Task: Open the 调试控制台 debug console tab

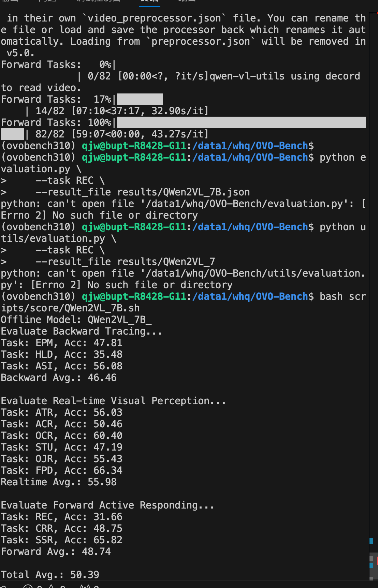Action: [x=99, y=1]
